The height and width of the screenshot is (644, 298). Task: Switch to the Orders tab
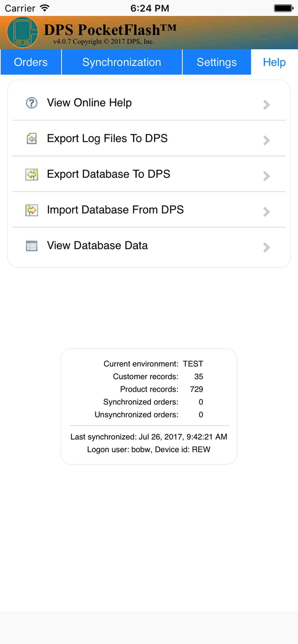pos(31,62)
